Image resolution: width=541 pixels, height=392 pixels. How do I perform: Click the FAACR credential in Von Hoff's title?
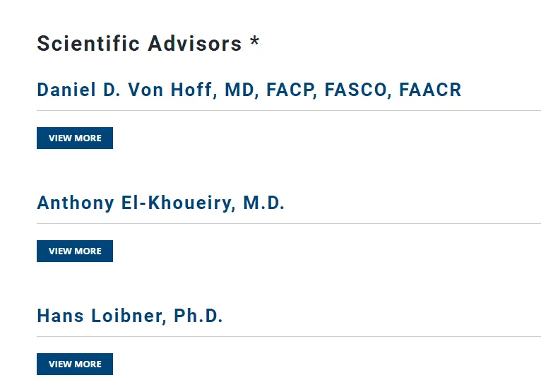tap(429, 90)
